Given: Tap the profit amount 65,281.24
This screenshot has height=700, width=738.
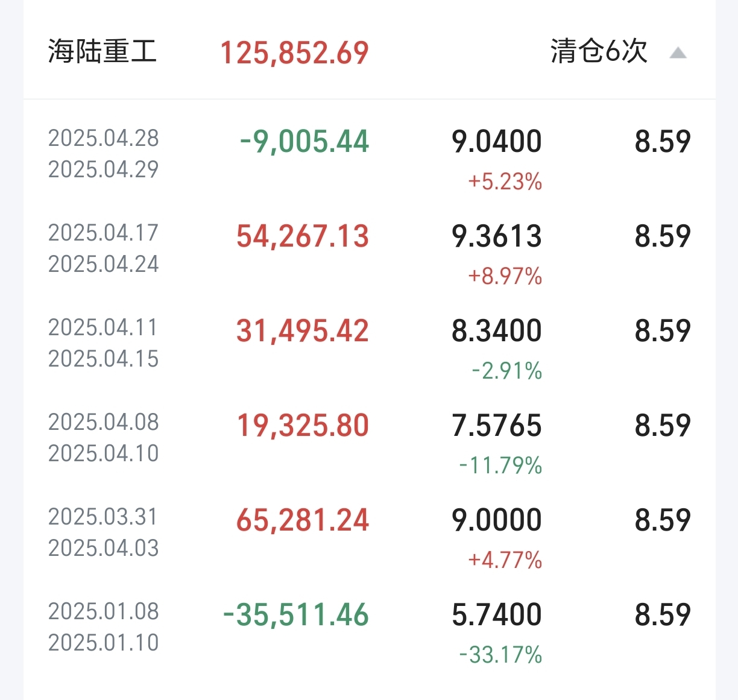Looking at the screenshot, I should 303,520.
